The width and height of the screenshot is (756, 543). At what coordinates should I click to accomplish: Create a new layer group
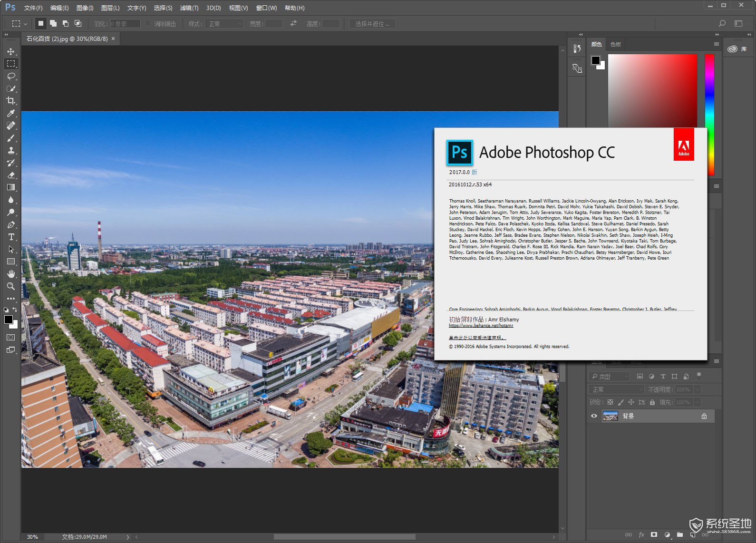(x=680, y=534)
